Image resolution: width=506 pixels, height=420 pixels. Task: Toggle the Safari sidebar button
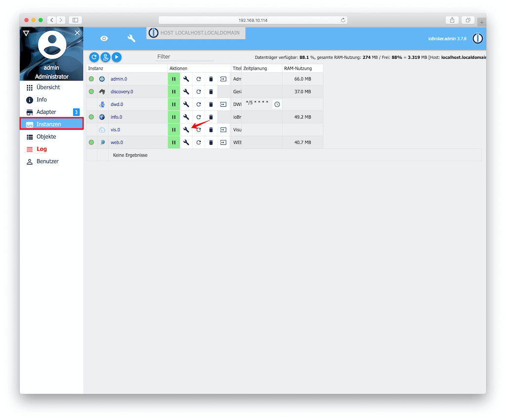pos(75,20)
